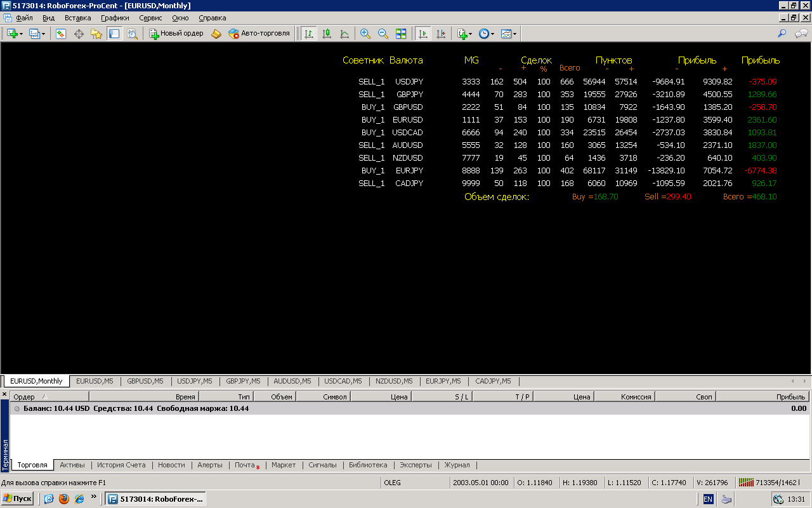Screen dimensions: 812x508
Task: Open the periodicity clock icon
Action: click(x=483, y=34)
